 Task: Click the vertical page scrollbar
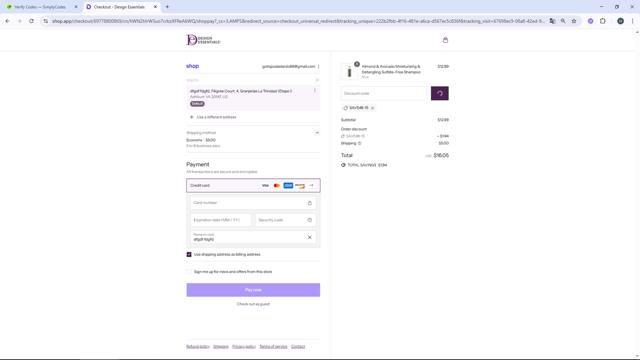pyautogui.click(x=637, y=194)
